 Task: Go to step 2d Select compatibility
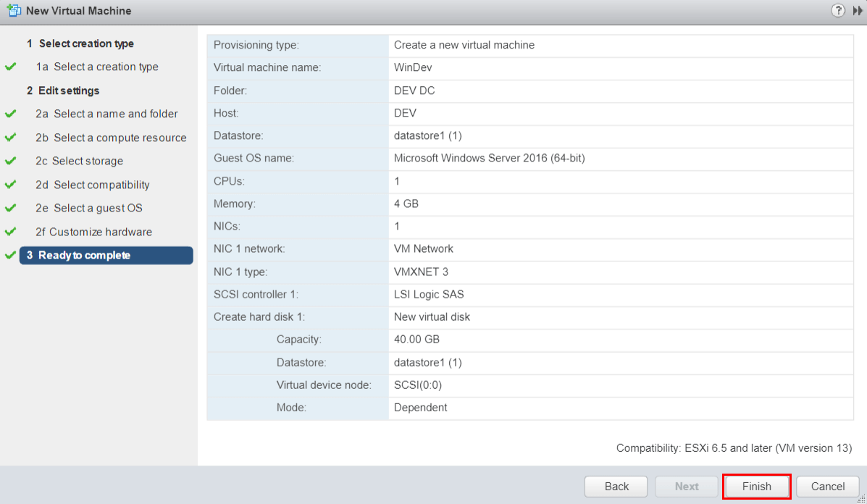point(93,185)
